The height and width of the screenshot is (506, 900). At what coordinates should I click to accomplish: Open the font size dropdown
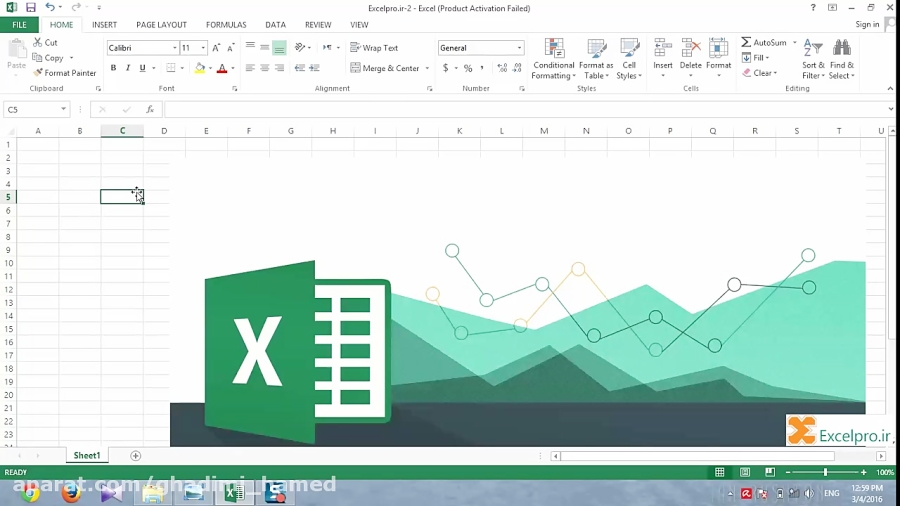click(203, 48)
